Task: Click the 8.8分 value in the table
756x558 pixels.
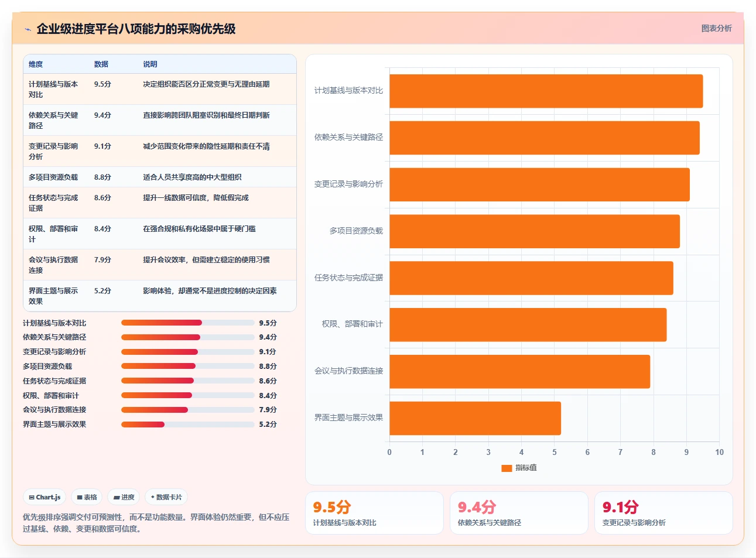Action: pos(102,177)
